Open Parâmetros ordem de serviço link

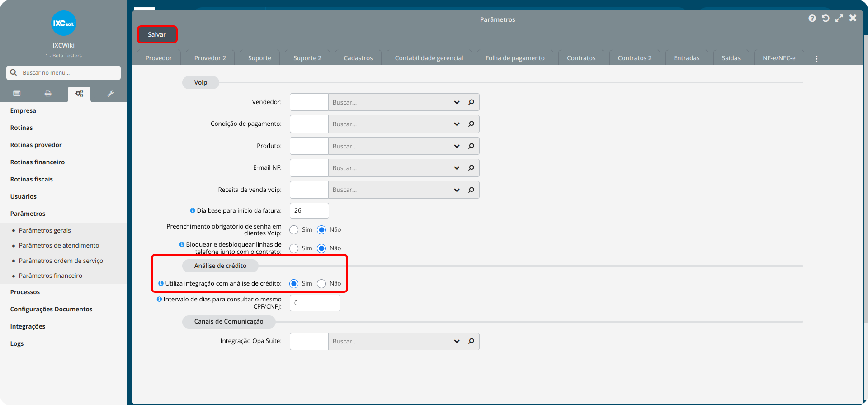pos(61,261)
